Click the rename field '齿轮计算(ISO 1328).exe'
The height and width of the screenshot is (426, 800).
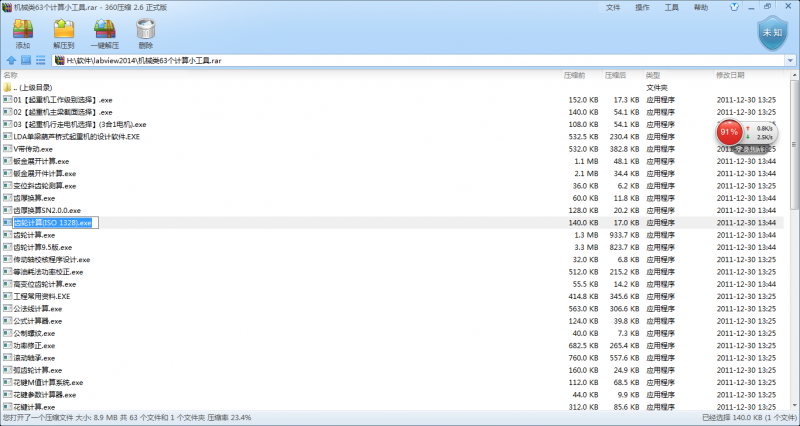[55, 222]
